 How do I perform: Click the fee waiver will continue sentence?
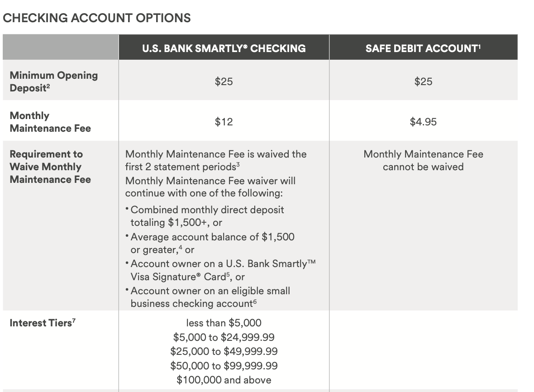click(210, 187)
